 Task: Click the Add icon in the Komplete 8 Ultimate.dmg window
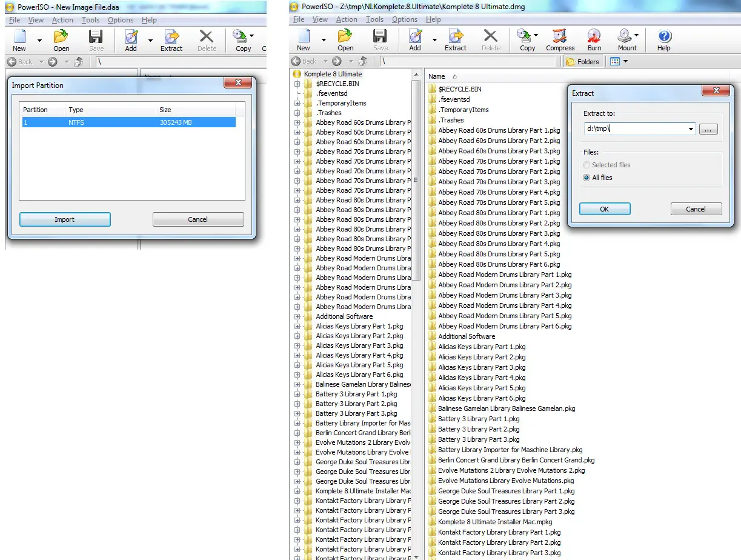[x=415, y=40]
